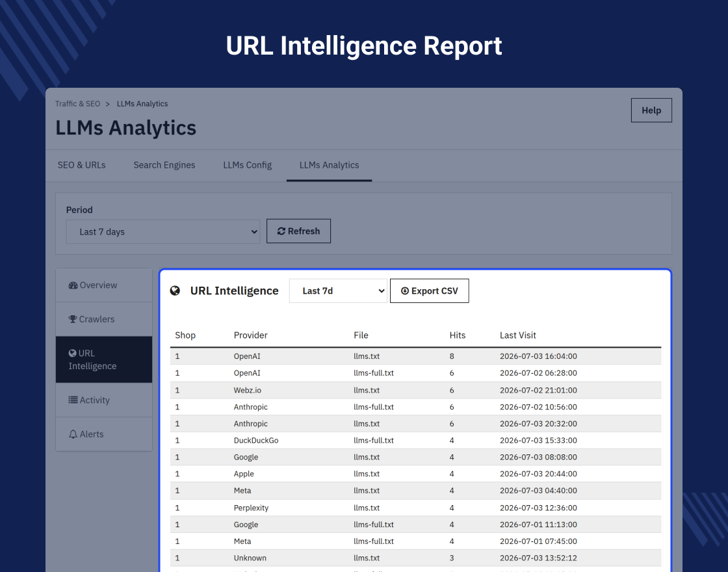The width and height of the screenshot is (728, 572).
Task: Click the Export CSV button
Action: 430,291
